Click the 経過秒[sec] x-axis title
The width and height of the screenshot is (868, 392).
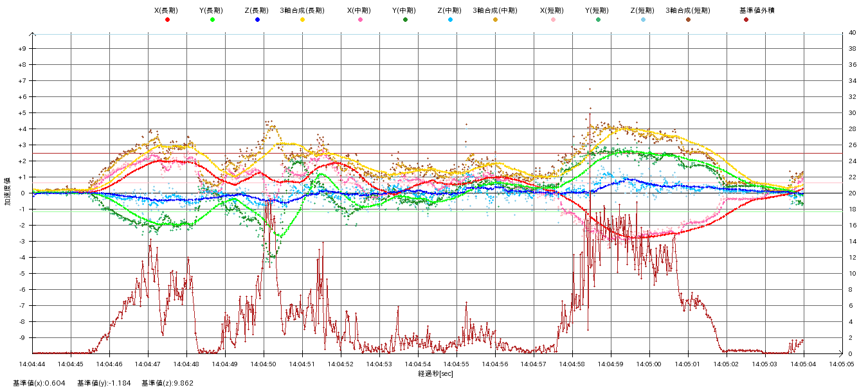(435, 373)
